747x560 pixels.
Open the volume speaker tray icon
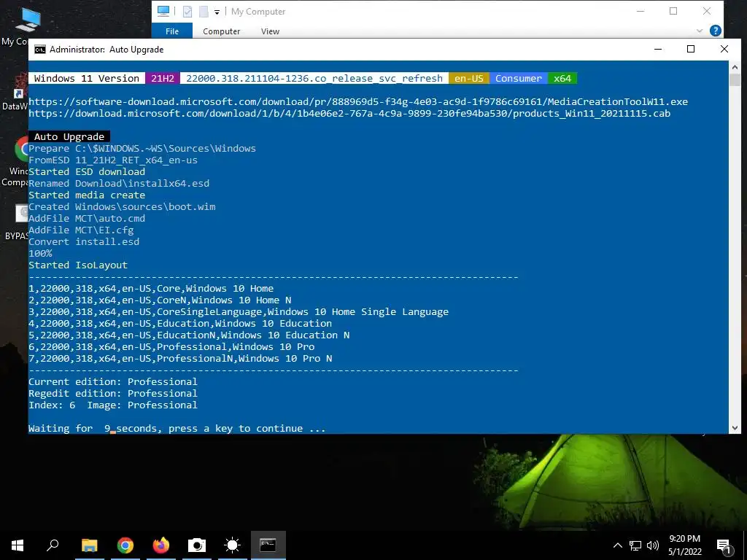[x=653, y=545]
